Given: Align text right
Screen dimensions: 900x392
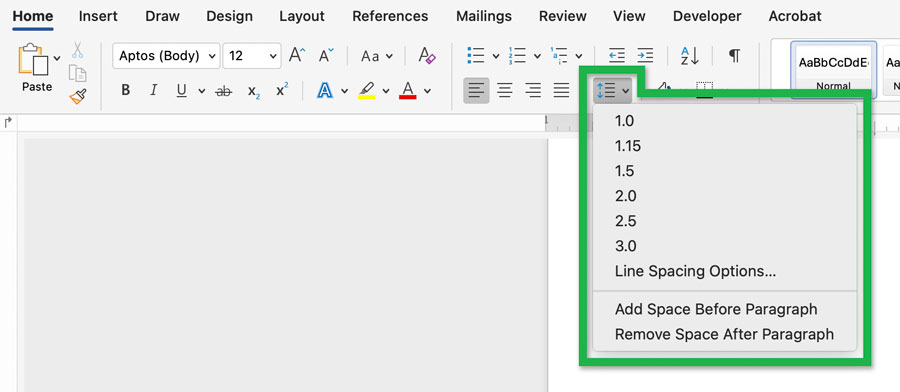Looking at the screenshot, I should coord(533,91).
